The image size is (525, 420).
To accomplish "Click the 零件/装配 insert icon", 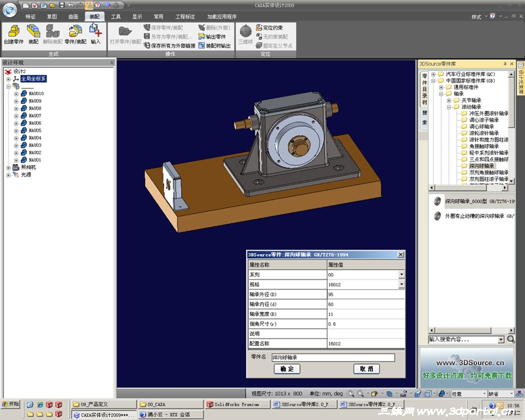I will click(x=75, y=31).
